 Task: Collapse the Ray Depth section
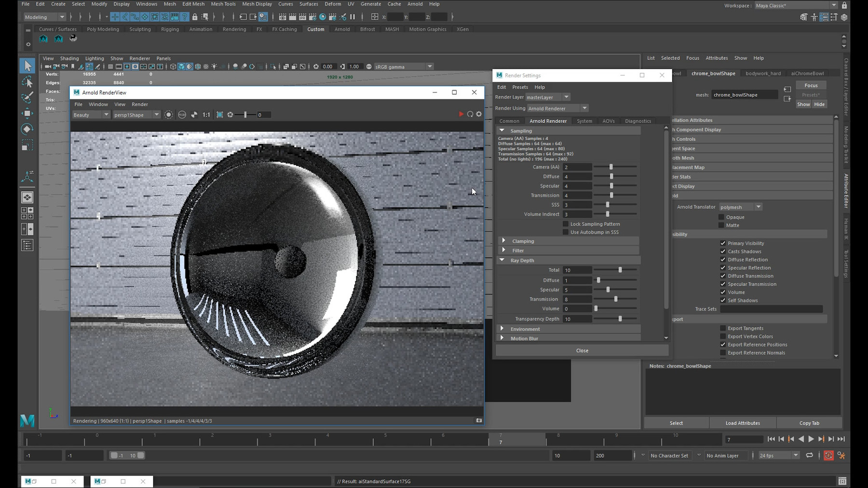click(502, 260)
